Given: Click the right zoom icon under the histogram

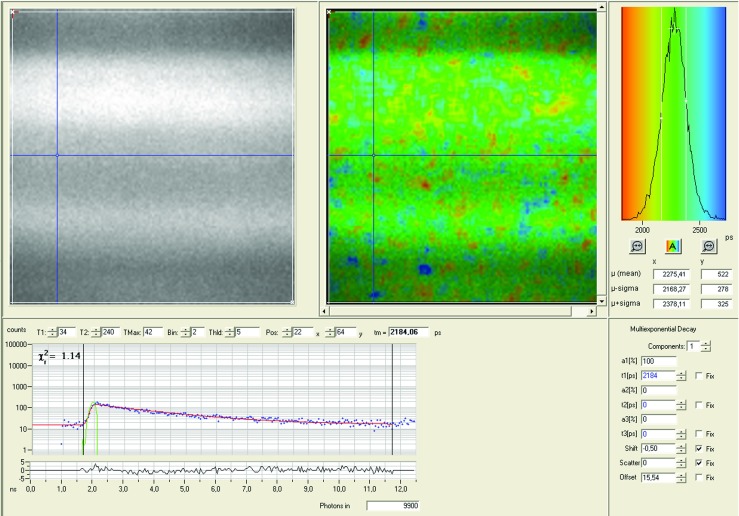Looking at the screenshot, I should coord(709,245).
